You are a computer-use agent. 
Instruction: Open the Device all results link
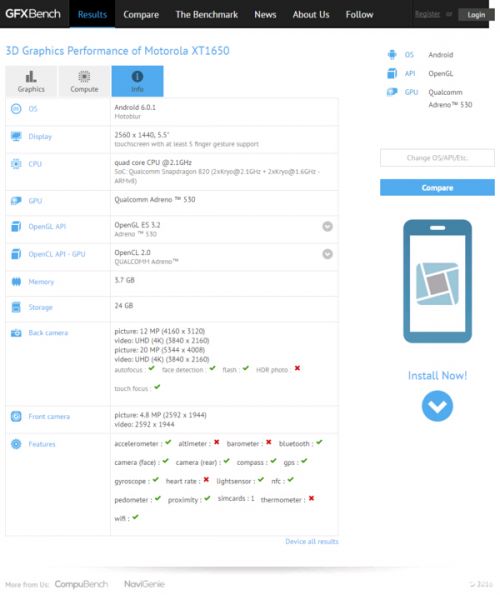pyautogui.click(x=312, y=541)
